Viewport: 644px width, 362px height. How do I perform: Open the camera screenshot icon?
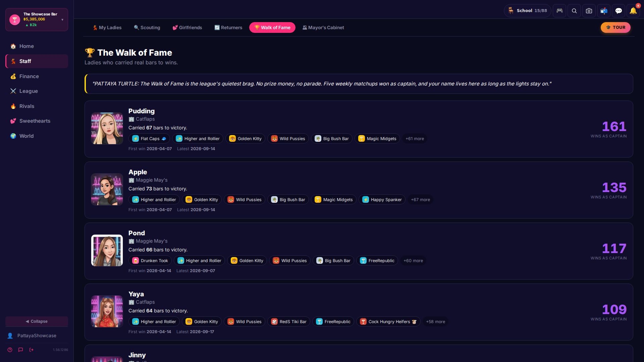tap(589, 11)
